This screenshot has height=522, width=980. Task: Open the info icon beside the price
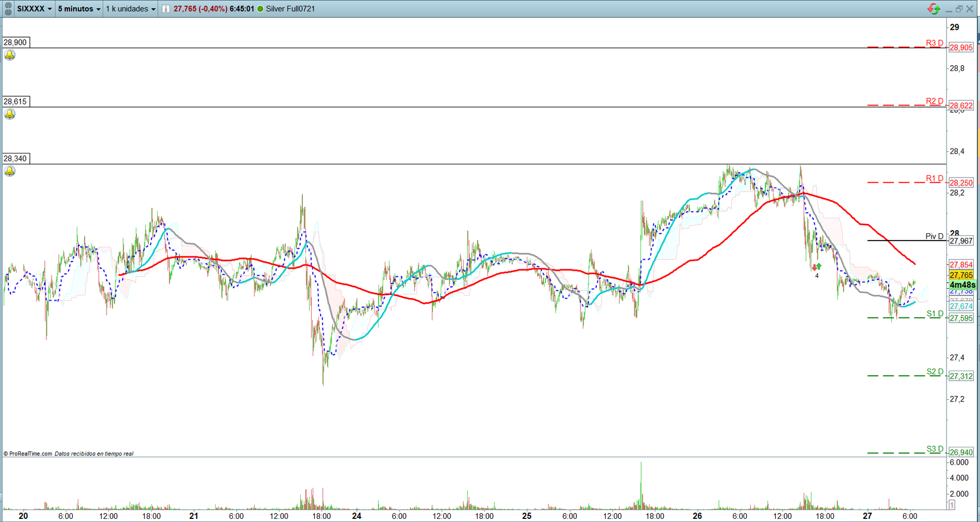click(x=166, y=9)
